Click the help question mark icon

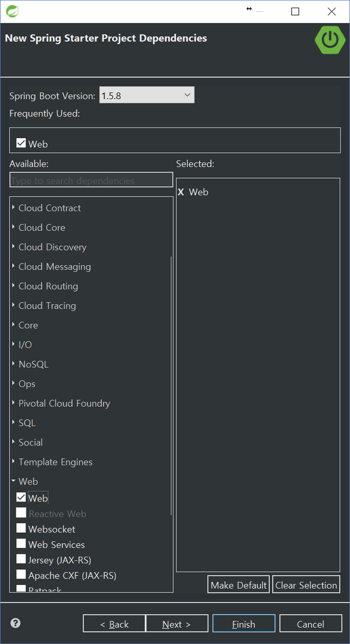(x=15, y=623)
